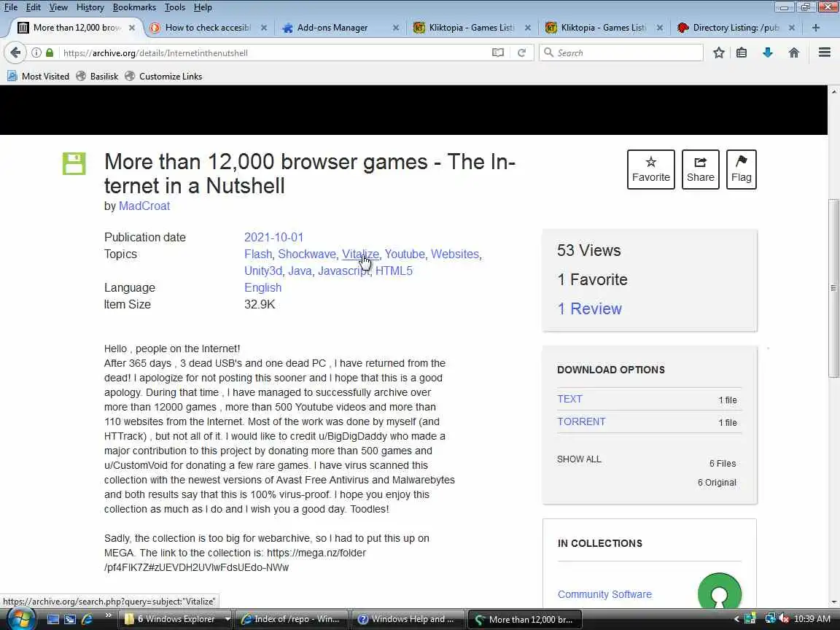Open Windows Explorer taskbar group dropdown

click(x=227, y=619)
